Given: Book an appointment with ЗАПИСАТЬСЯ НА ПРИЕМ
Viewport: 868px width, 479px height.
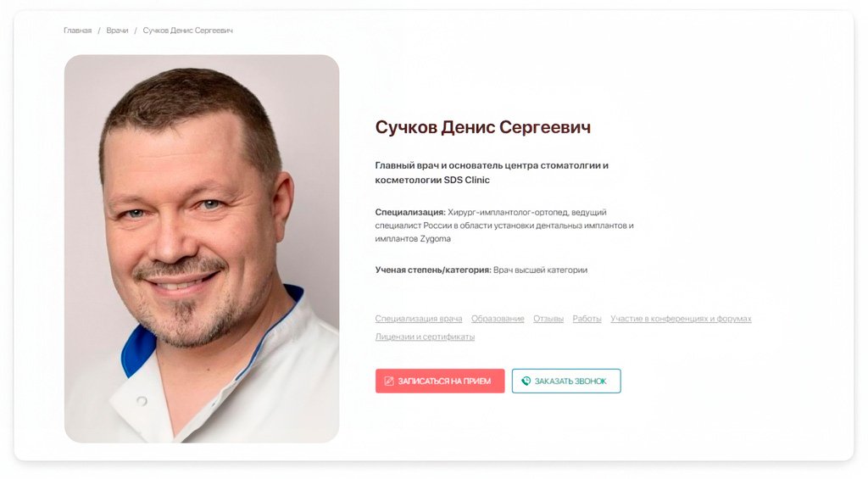Looking at the screenshot, I should (x=440, y=381).
